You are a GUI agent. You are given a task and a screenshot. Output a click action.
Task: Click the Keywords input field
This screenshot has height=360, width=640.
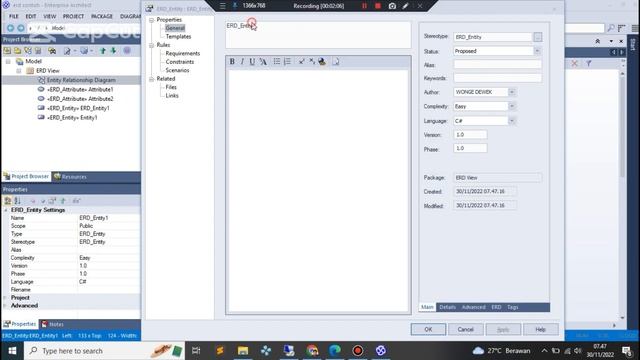pos(498,78)
